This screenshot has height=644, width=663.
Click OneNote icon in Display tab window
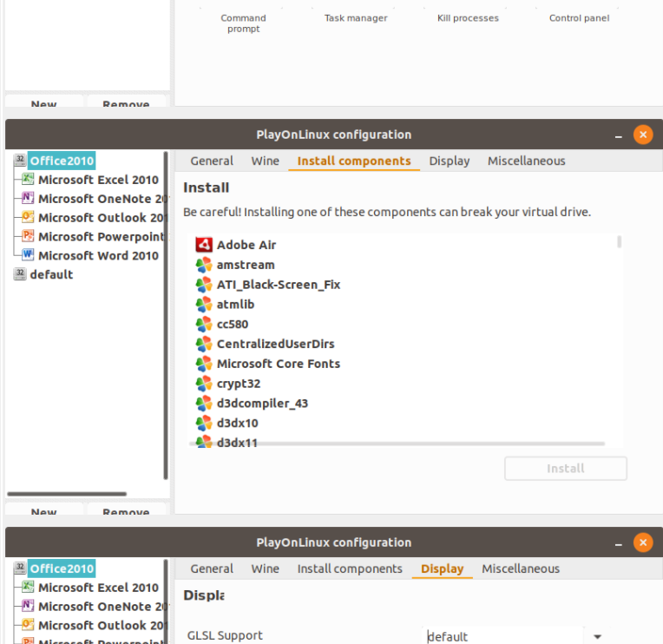[x=28, y=606]
